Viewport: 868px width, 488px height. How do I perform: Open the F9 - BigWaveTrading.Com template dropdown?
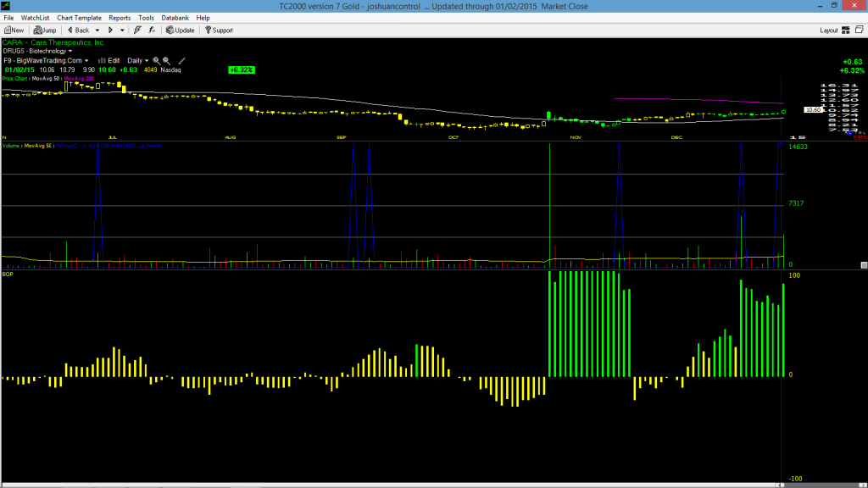pos(46,61)
